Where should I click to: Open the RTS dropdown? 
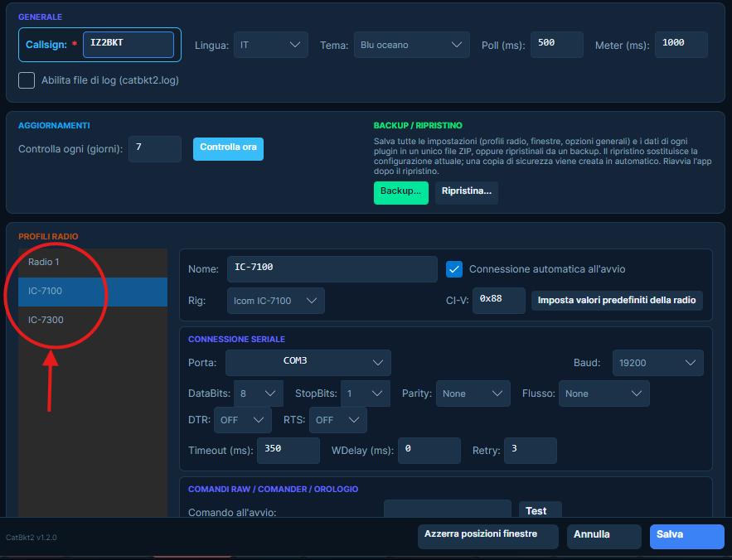pyautogui.click(x=338, y=420)
